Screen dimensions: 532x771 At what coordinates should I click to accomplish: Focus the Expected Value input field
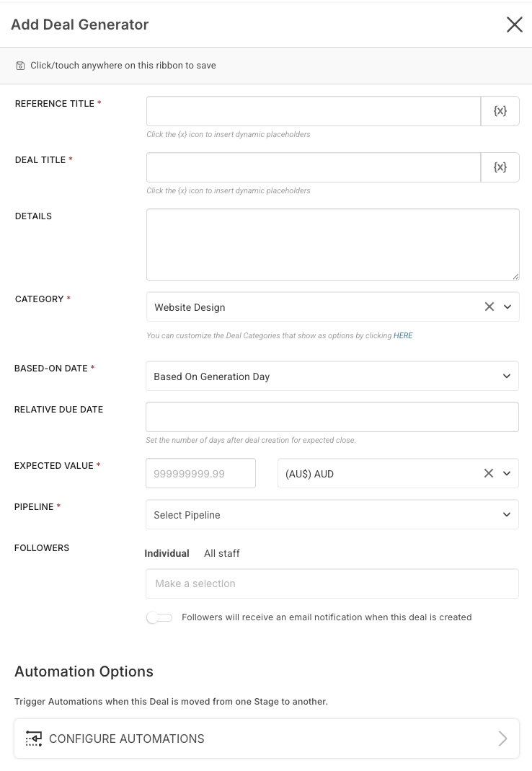tap(200, 474)
